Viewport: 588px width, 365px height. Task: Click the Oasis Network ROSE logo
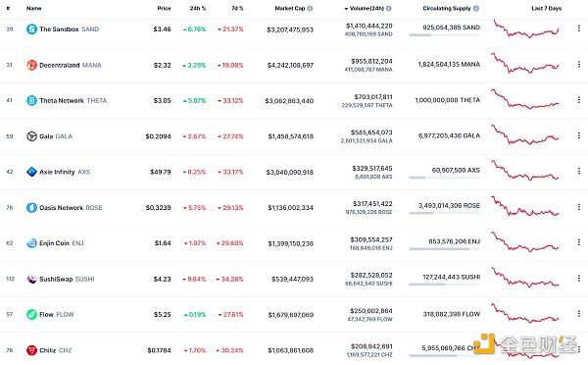(31, 207)
